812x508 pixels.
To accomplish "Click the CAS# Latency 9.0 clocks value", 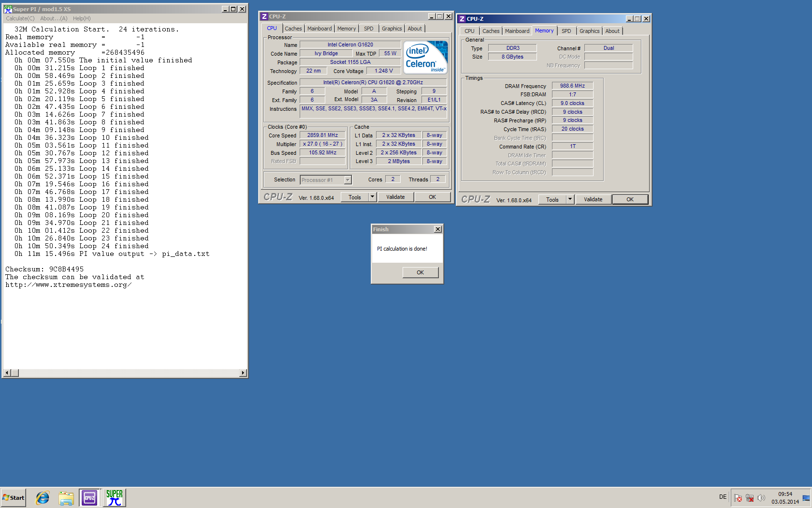I will coord(572,104).
